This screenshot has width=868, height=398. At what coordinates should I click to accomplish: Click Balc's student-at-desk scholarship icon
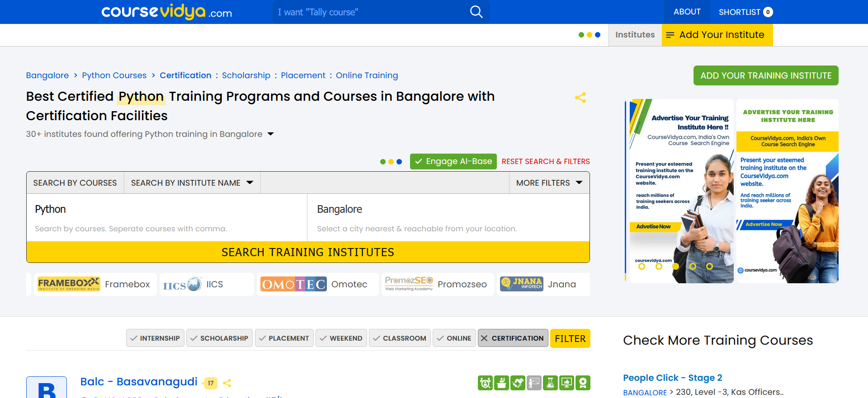tap(501, 383)
